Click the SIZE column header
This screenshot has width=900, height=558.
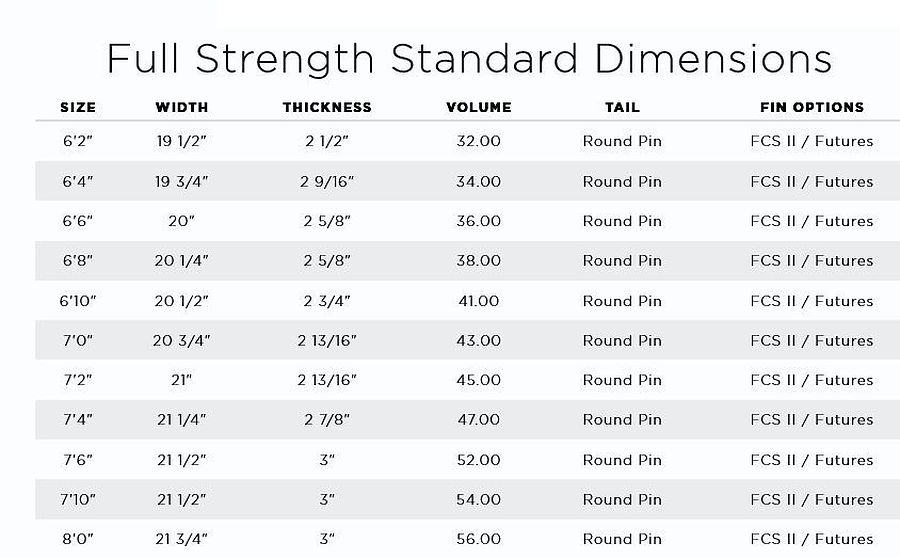coord(78,107)
